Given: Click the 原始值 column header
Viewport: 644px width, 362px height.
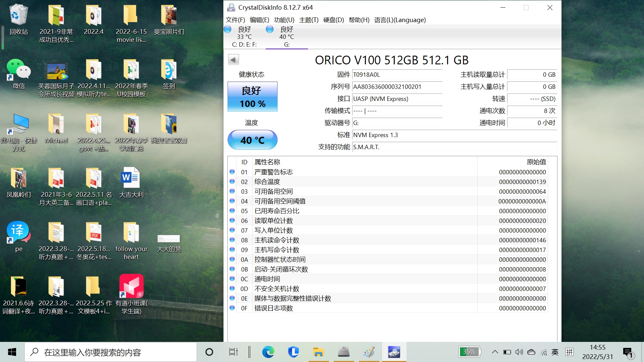Looking at the screenshot, I should [536, 162].
